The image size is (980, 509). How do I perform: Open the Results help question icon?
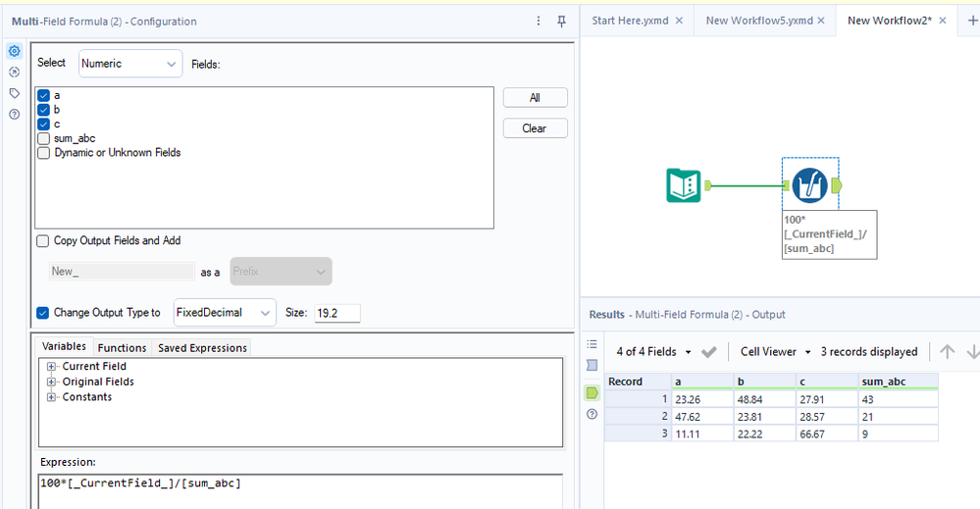pyautogui.click(x=592, y=414)
